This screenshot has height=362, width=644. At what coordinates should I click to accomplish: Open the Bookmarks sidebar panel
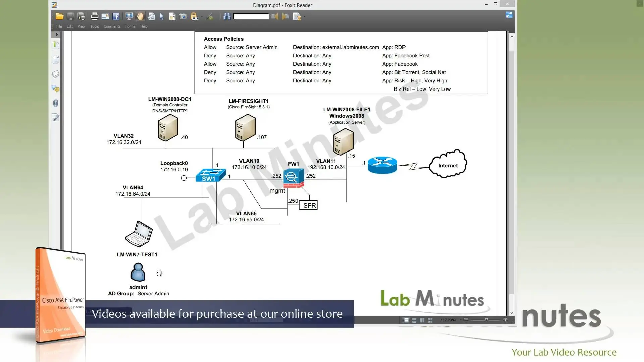[56, 45]
